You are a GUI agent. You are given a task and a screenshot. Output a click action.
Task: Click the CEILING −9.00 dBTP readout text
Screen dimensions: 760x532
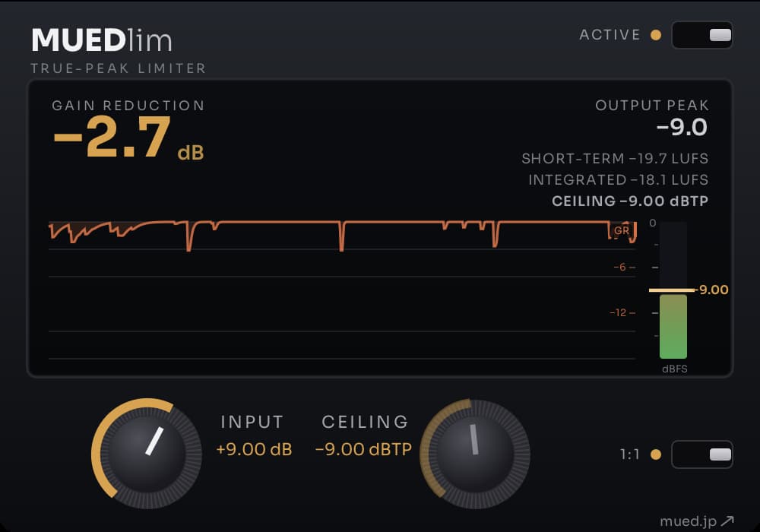click(630, 201)
